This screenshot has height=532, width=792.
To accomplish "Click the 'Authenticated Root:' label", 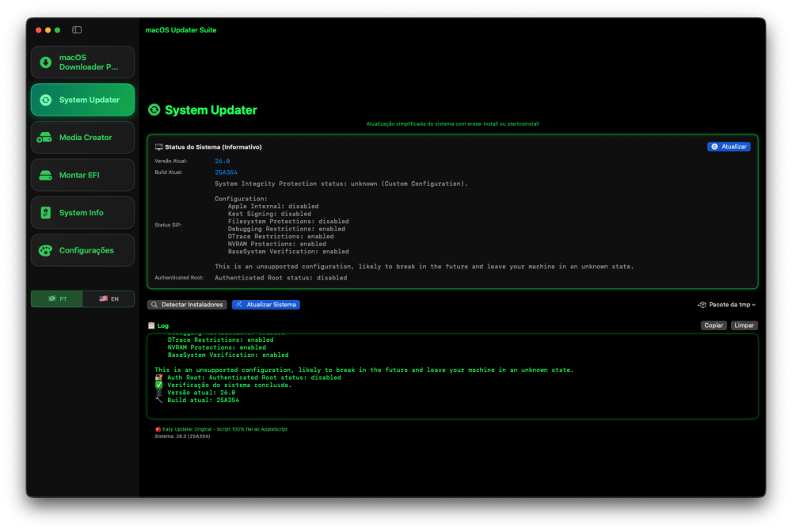I will click(x=179, y=278).
